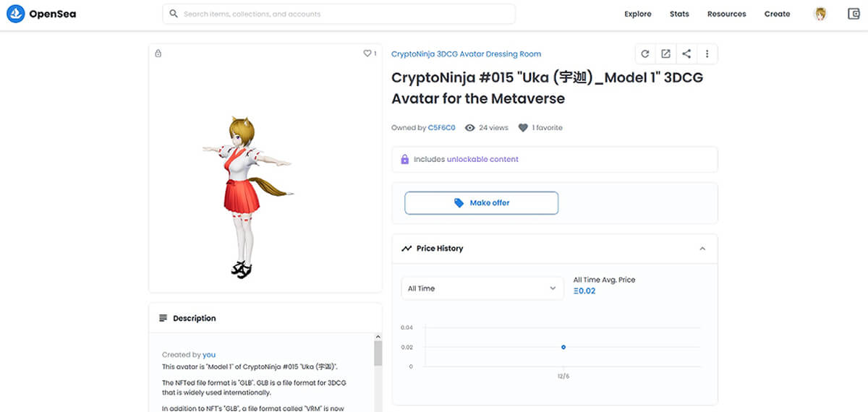Click the price data point on chart

[x=563, y=347]
